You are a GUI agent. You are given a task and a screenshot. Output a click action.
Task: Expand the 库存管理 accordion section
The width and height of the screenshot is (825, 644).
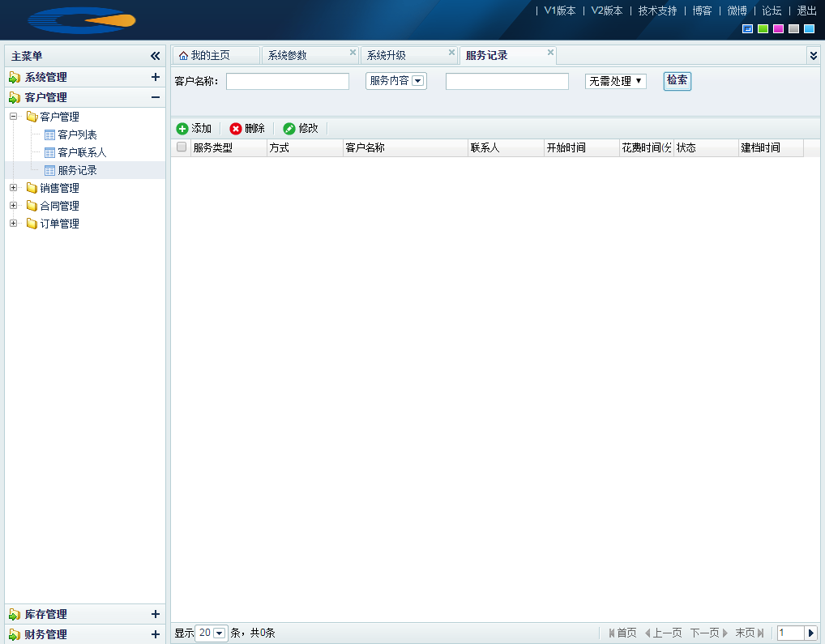156,614
